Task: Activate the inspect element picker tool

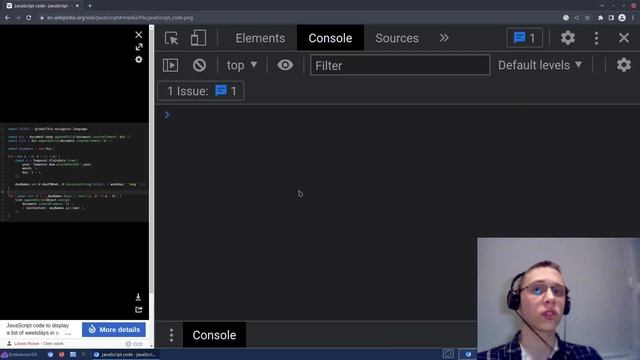Action: [x=171, y=38]
